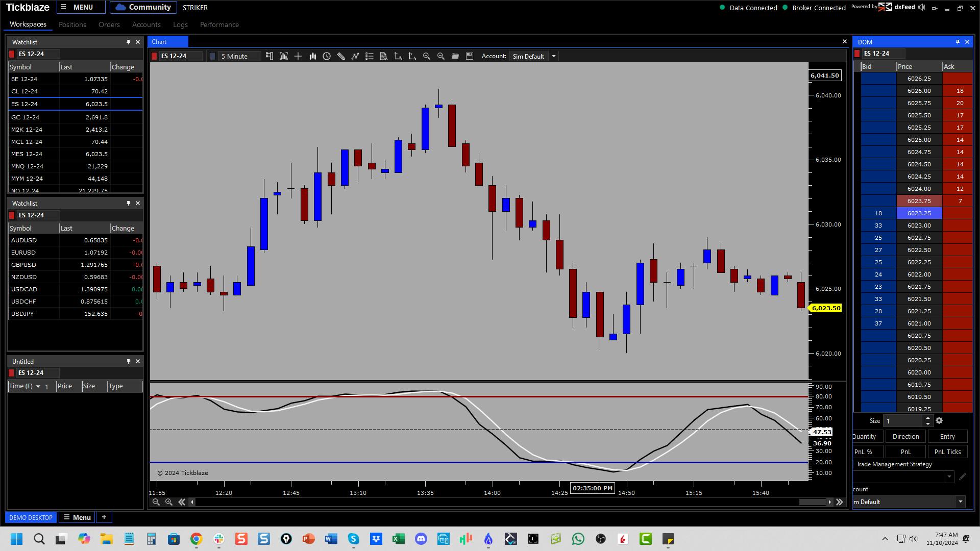Toggle the sound speaker icon in title bar
980x551 pixels.
coord(922,7)
